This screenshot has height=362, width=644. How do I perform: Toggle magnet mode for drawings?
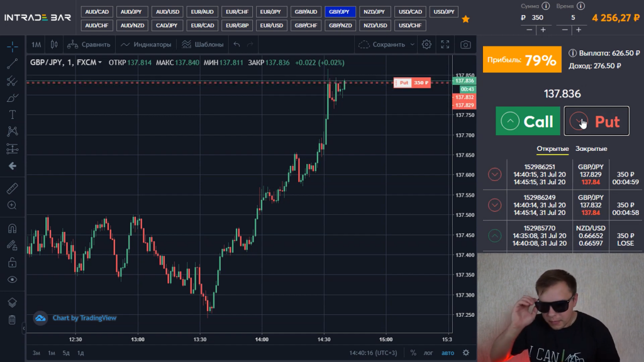click(x=12, y=228)
